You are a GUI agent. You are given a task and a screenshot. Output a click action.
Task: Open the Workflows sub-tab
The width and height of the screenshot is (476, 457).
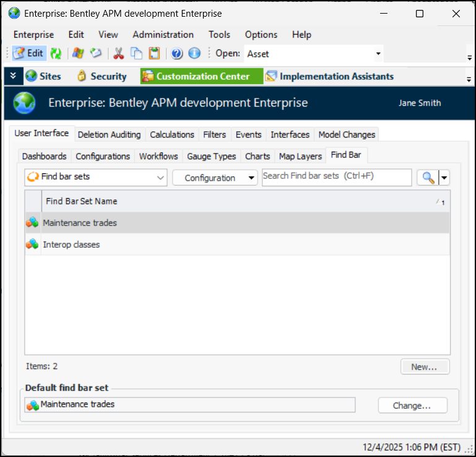158,156
